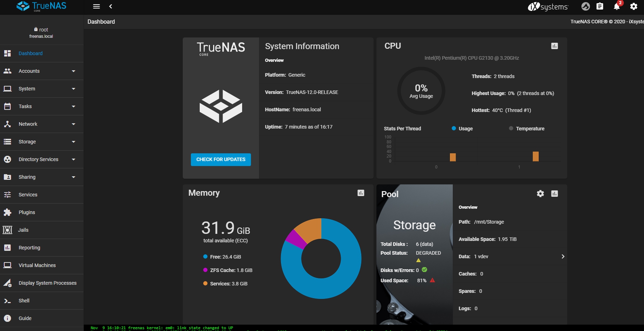The width and height of the screenshot is (644, 331).
Task: Open the Services menu item
Action: [42, 195]
